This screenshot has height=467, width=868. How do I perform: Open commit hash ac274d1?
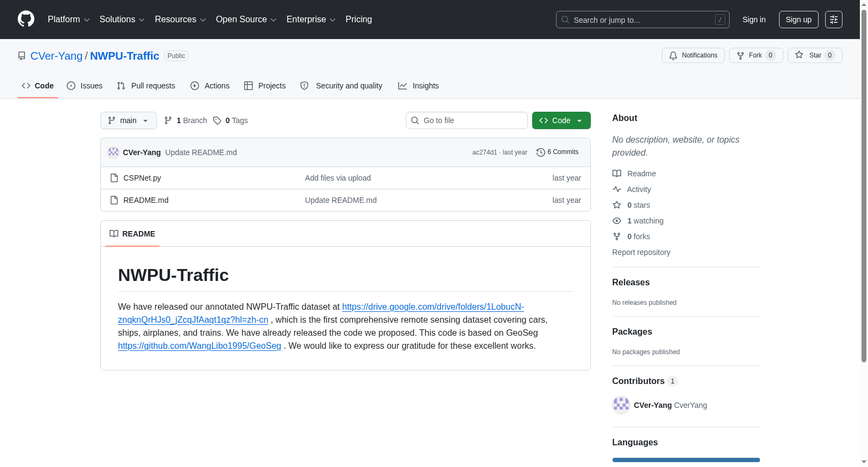tap(484, 152)
